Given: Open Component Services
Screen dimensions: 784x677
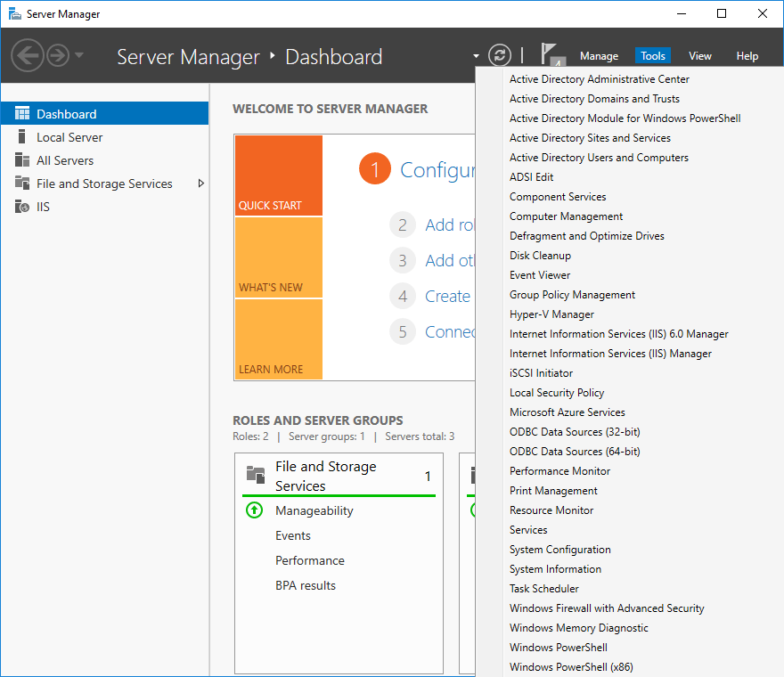Looking at the screenshot, I should point(558,197).
